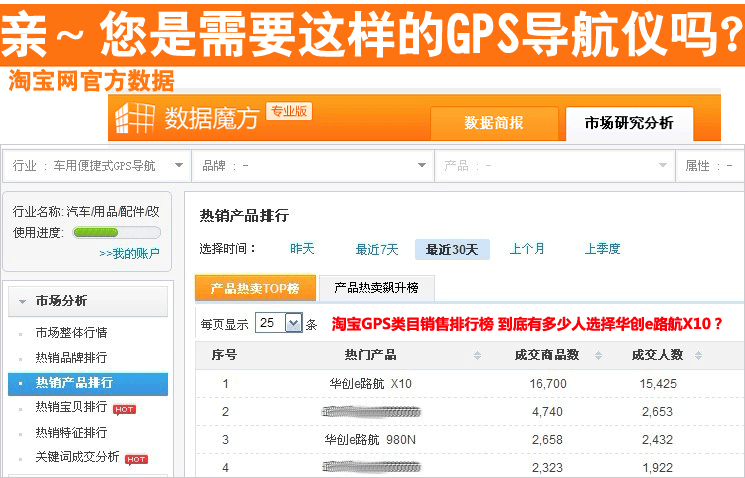Image resolution: width=745 pixels, height=478 pixels.
Task: Choose the 上季度 time range
Action: [602, 249]
